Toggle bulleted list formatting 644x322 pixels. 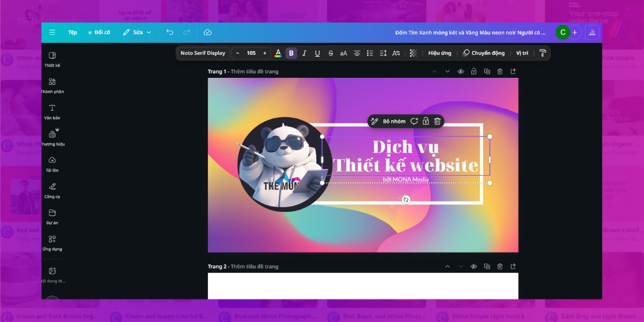click(370, 53)
